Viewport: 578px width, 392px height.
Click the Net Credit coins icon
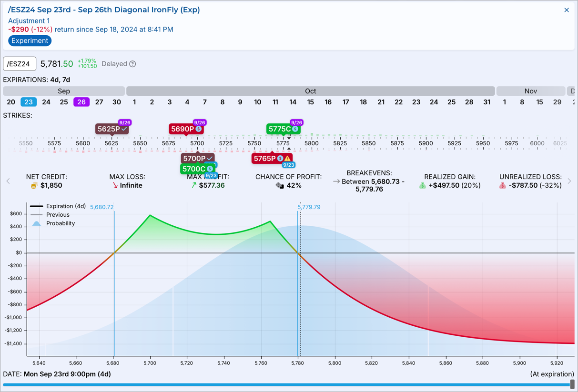pyautogui.click(x=34, y=185)
